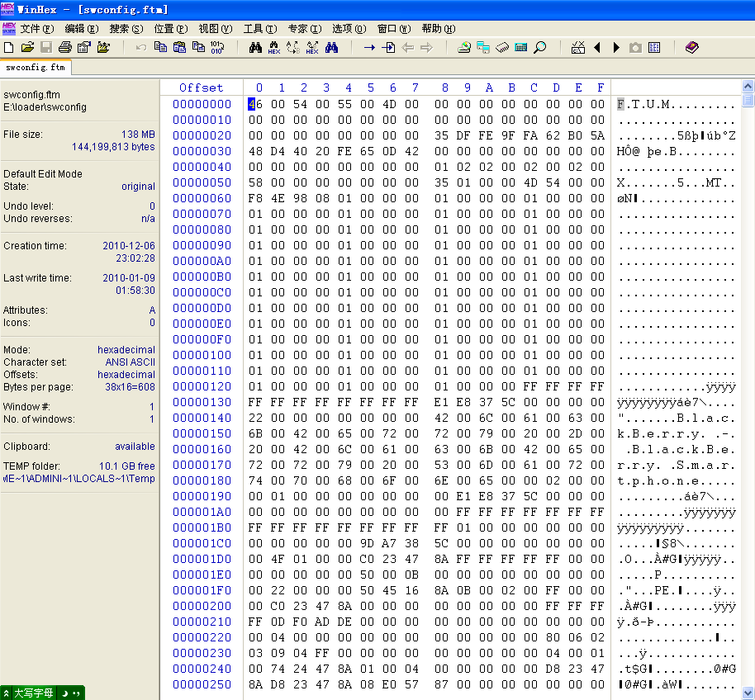Open the 帮助(H) menu
755x700 pixels.
coord(439,29)
